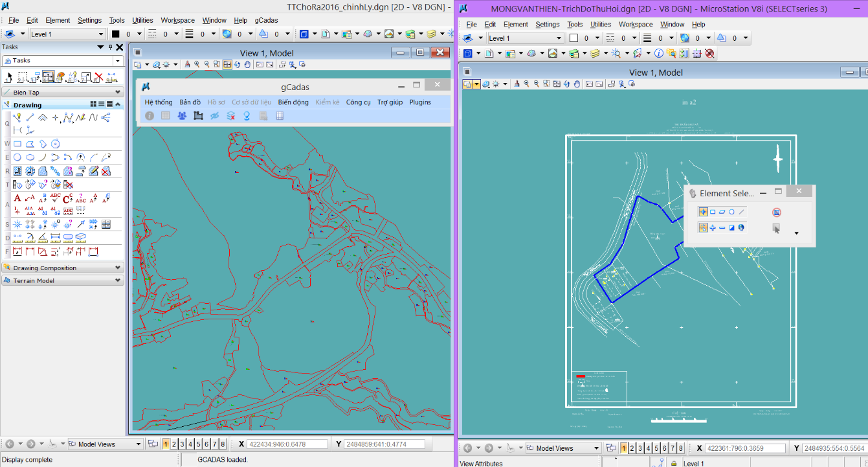Toggle view 2 button in left status bar
The width and height of the screenshot is (868, 467).
[174, 444]
